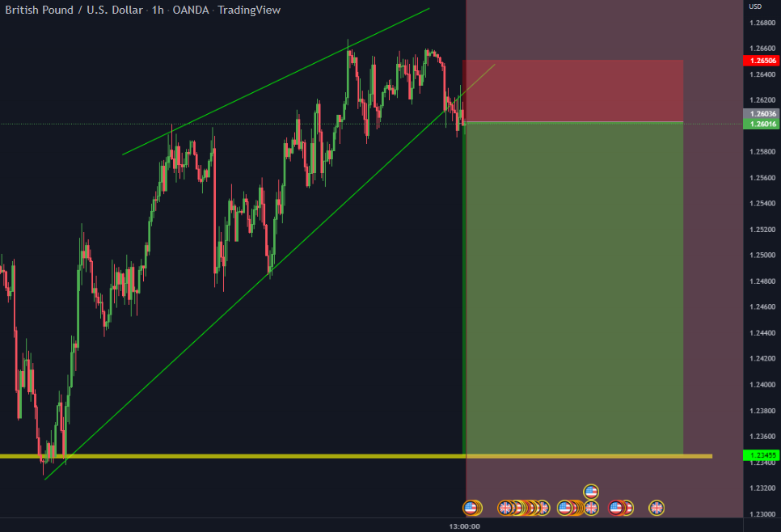Click the UK flag under the raised US flag
This screenshot has height=532, width=781.
(591, 508)
